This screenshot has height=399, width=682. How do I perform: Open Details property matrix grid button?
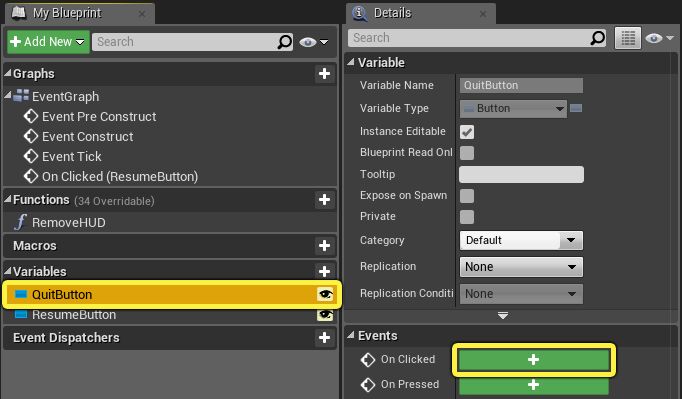[x=628, y=38]
